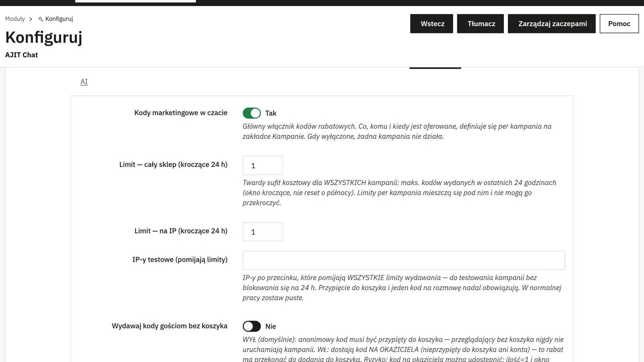644x362 pixels.
Task: Open the Moduły breadcrumb link
Action: [15, 19]
